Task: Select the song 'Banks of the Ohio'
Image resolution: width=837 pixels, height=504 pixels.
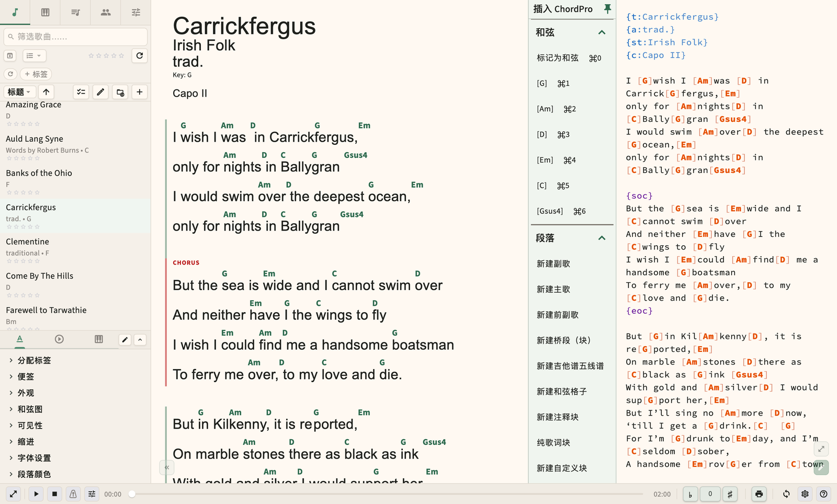Action: tap(75, 181)
